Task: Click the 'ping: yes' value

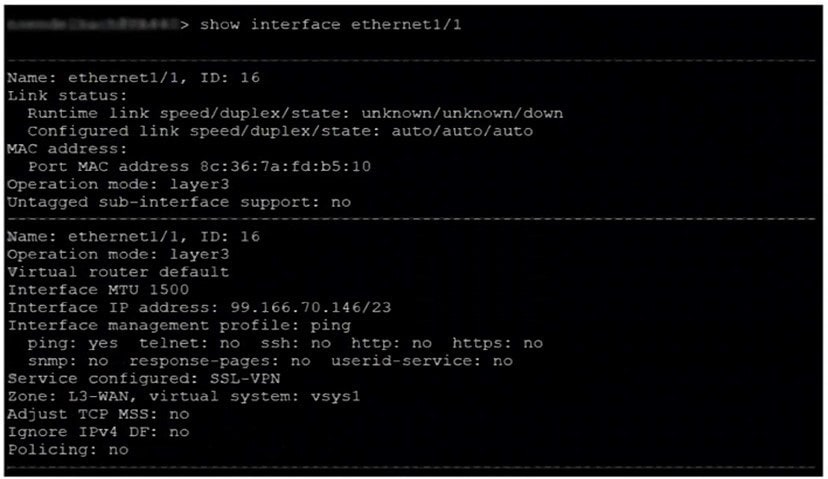Action: [73, 343]
